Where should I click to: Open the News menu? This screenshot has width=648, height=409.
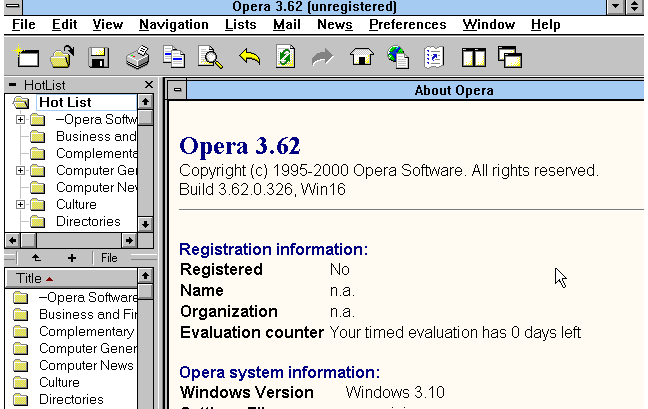coord(335,25)
